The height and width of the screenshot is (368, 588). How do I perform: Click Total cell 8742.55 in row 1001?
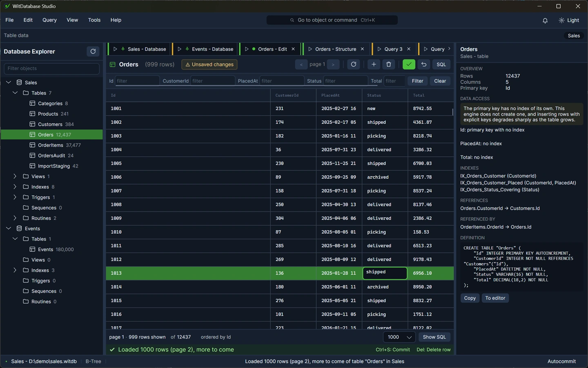430,109
